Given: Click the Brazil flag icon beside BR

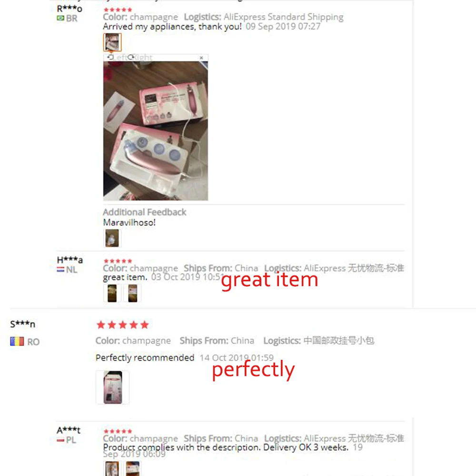Looking at the screenshot, I should pos(60,18).
